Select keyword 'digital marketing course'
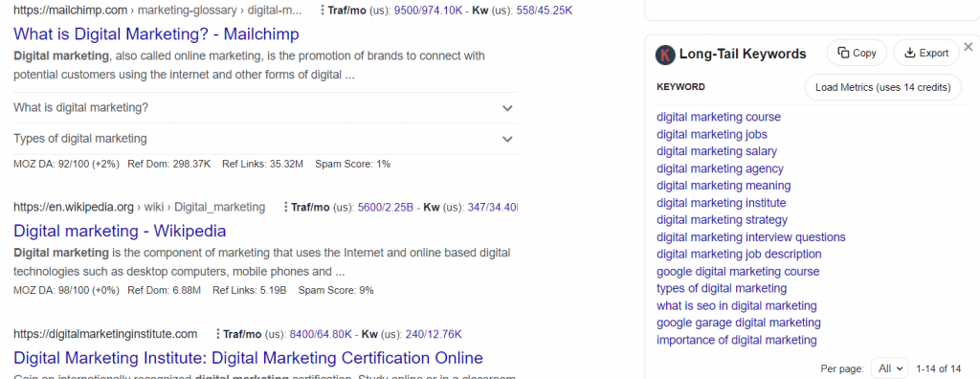This screenshot has height=379, width=980. (x=719, y=117)
